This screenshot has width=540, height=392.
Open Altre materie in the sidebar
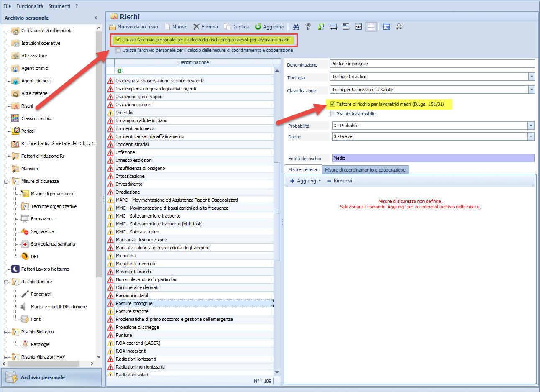click(x=34, y=93)
